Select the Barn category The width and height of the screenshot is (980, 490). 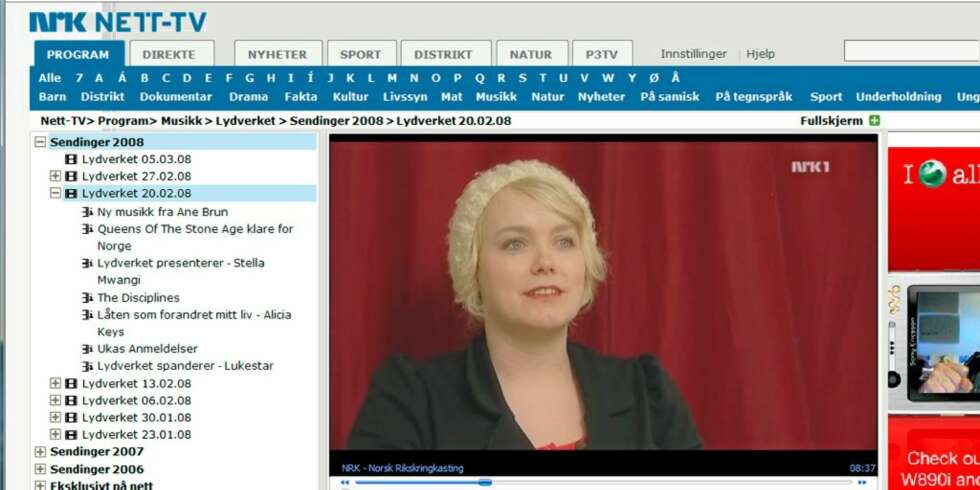point(52,97)
